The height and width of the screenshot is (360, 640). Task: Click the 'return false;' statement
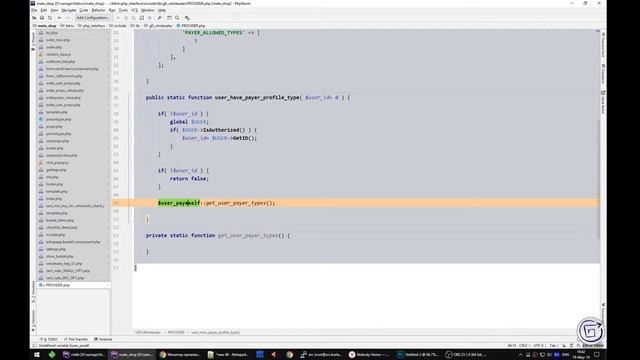click(x=189, y=179)
